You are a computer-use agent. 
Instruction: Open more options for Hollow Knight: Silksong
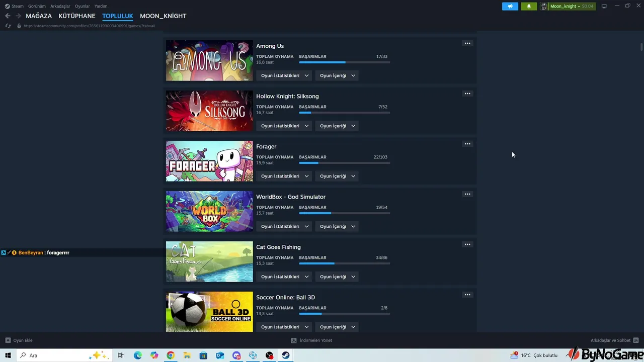(467, 94)
